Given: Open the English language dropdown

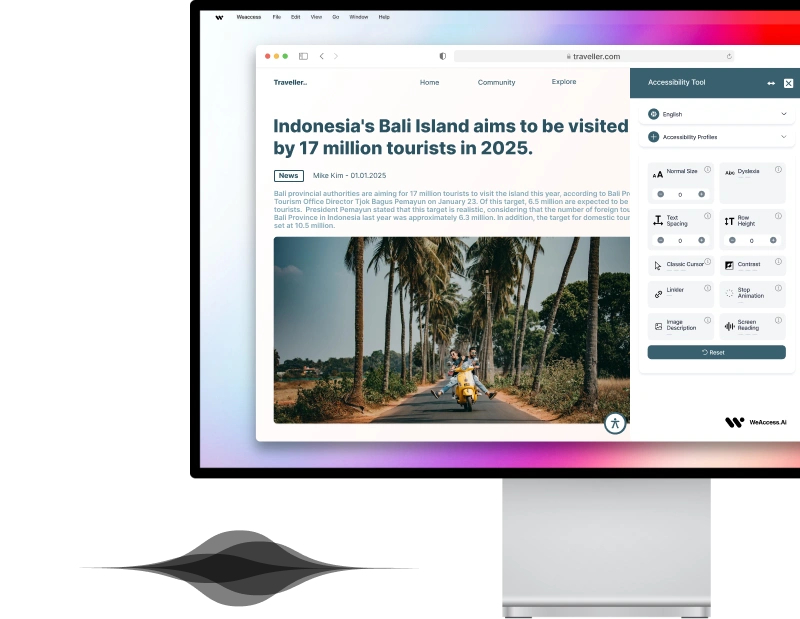Looking at the screenshot, I should pyautogui.click(x=716, y=114).
